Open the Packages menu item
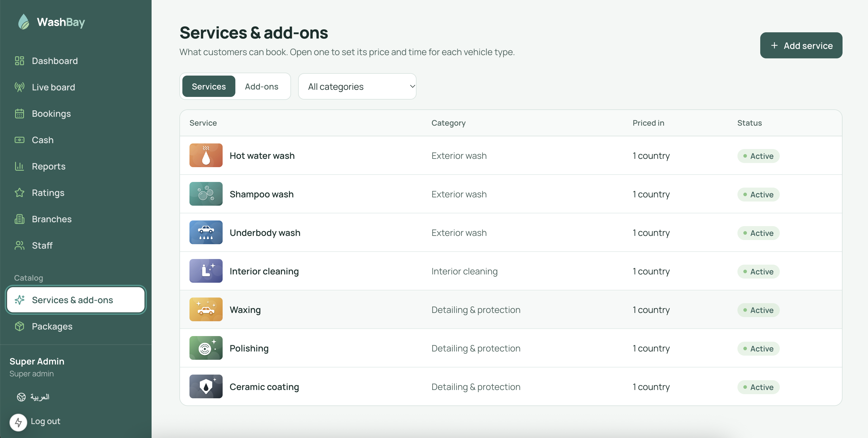Screen dimensions: 868x438 (x=76, y=326)
